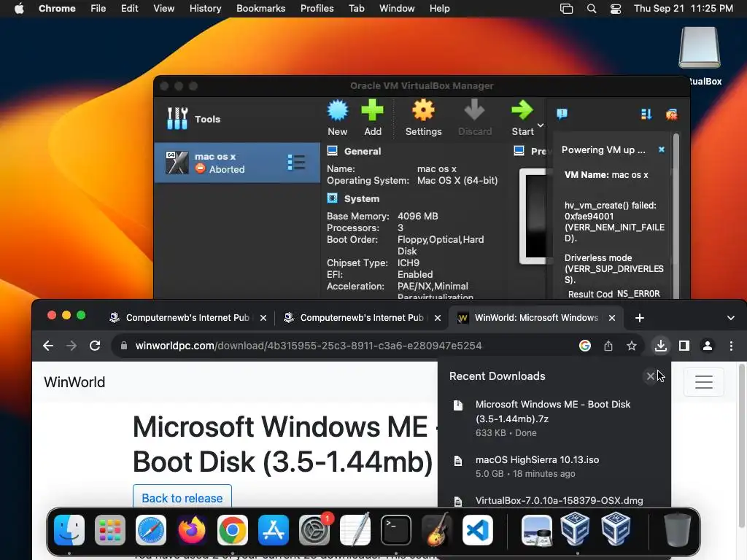
Task: Open macOS HighSierra 10.13.iso download entry
Action: pyautogui.click(x=554, y=467)
